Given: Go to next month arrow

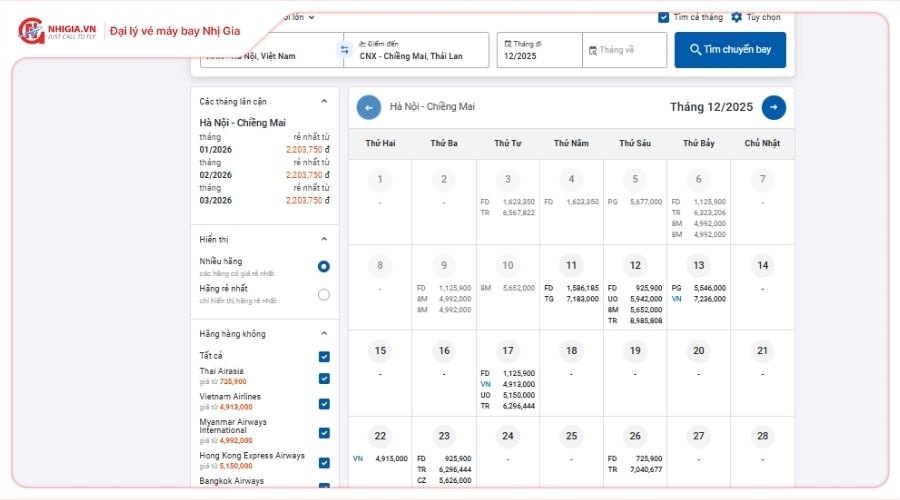Looking at the screenshot, I should pos(773,107).
